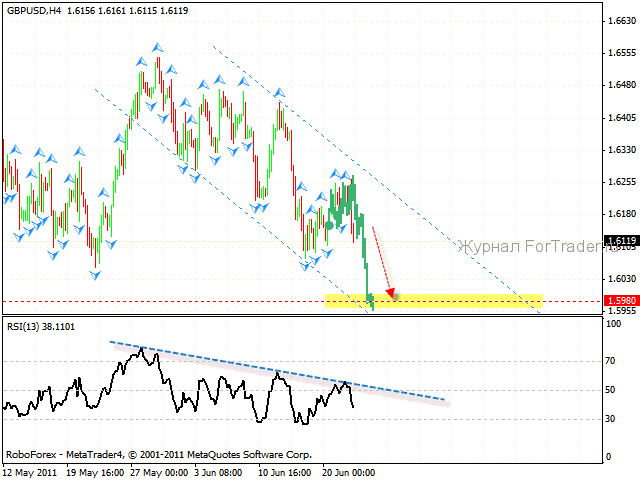The width and height of the screenshot is (640, 480).
Task: Click the red 1.5980 price level label
Action: pyautogui.click(x=622, y=301)
